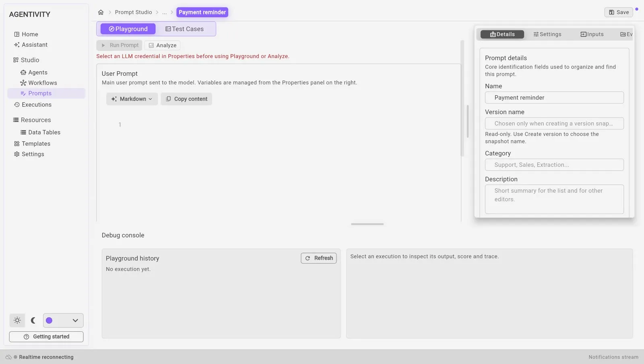
Task: Click Notifications stream in status bar
Action: tap(613, 357)
